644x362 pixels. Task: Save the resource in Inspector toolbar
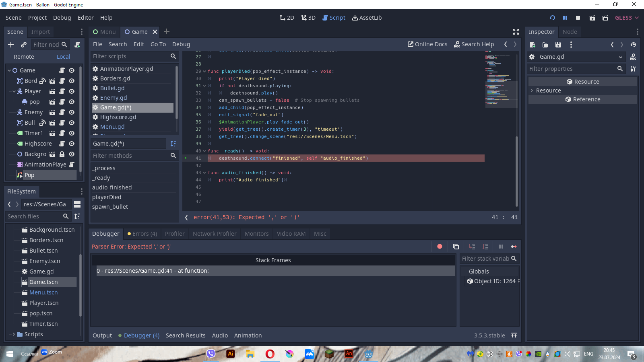click(558, 45)
